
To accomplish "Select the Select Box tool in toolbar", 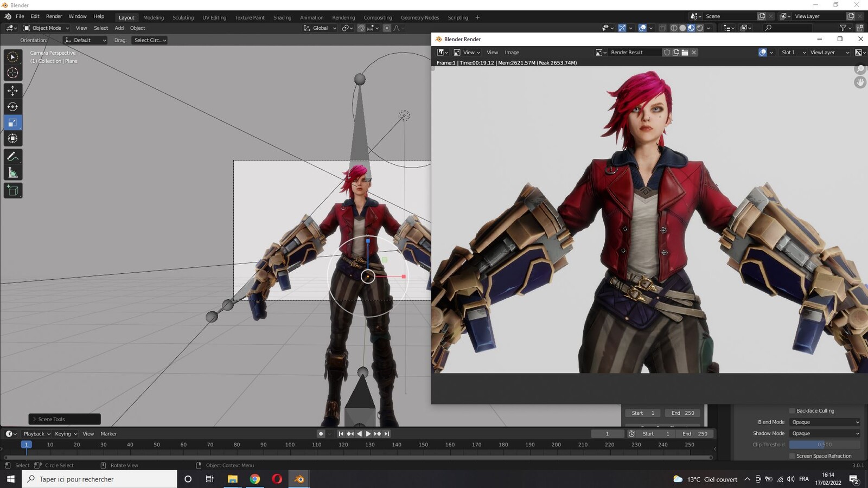I will pos(13,57).
